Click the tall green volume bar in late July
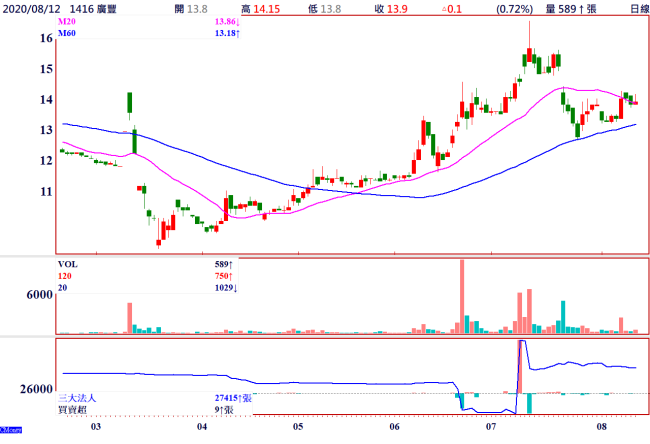 click(x=563, y=317)
